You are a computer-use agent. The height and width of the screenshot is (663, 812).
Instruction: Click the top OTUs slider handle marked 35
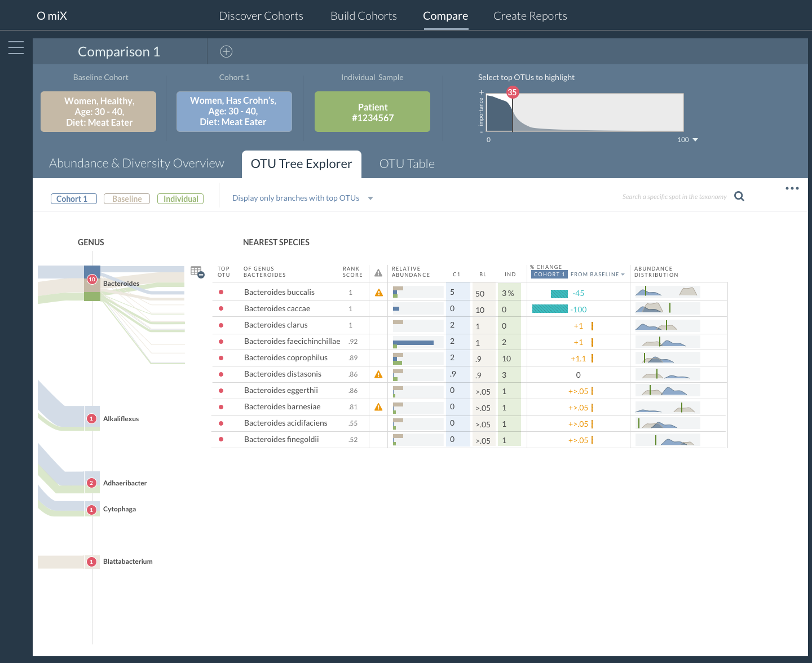point(512,92)
